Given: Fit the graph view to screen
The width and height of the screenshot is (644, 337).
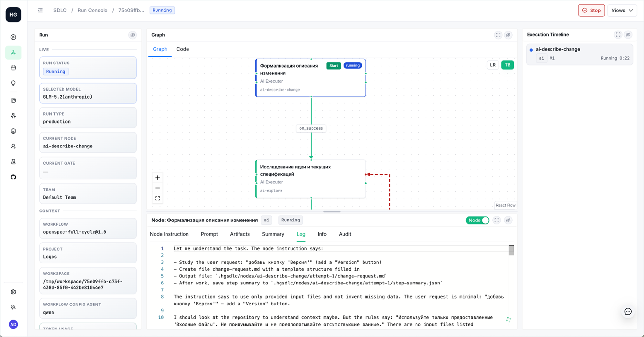Looking at the screenshot, I should click(157, 198).
